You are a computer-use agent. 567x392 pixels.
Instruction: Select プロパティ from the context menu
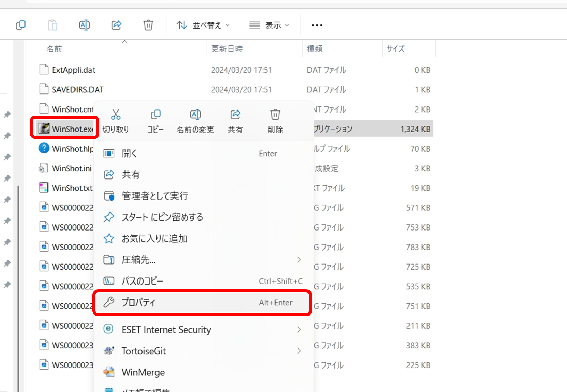139,302
